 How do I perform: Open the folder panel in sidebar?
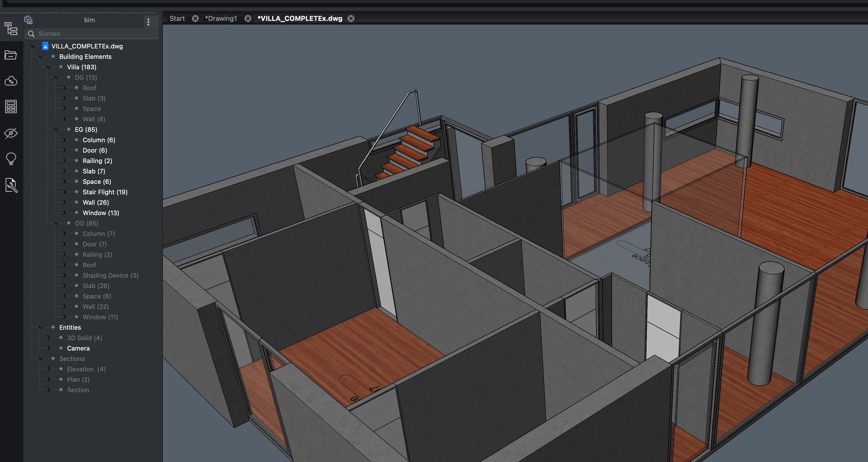(x=11, y=55)
